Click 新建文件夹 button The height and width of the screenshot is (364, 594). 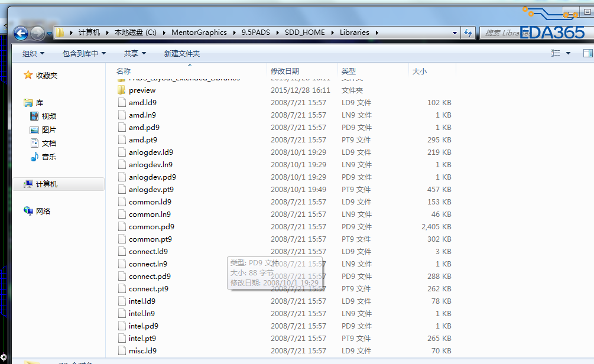[x=182, y=53]
